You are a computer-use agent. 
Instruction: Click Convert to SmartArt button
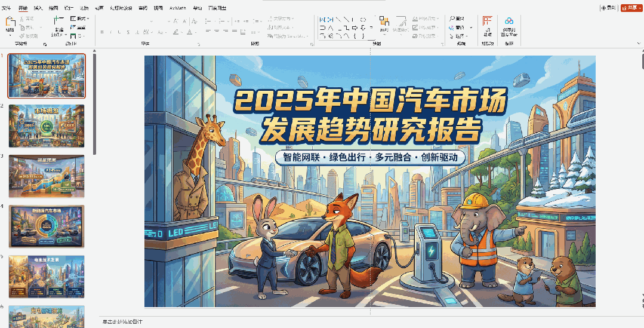pyautogui.click(x=288, y=36)
